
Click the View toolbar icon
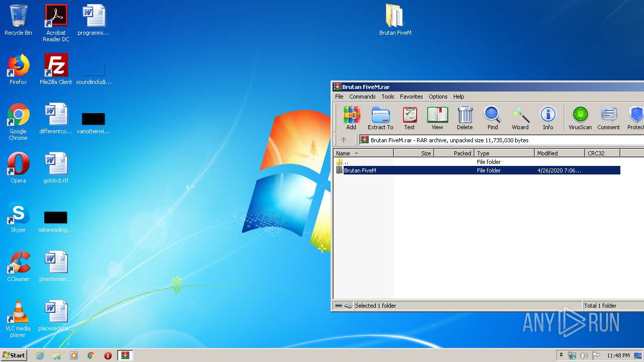[x=437, y=118]
